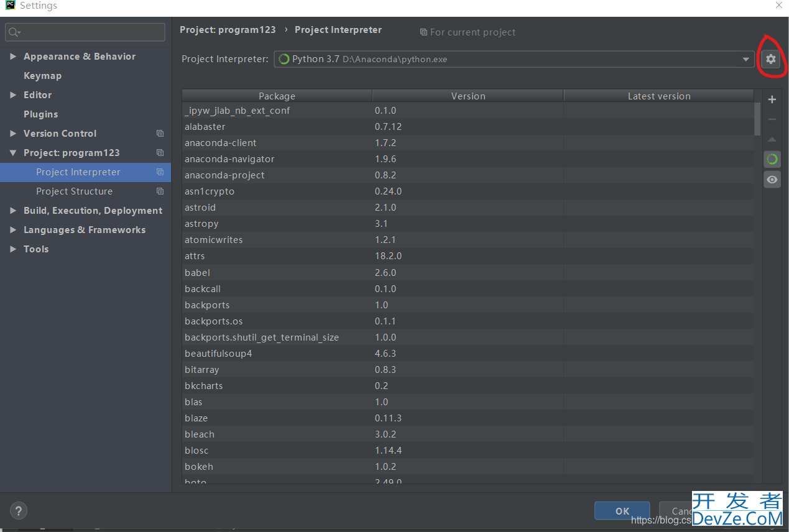Select the _ipyw_jlab_nb_ext_conf package row
The image size is (789, 532).
[x=468, y=111]
